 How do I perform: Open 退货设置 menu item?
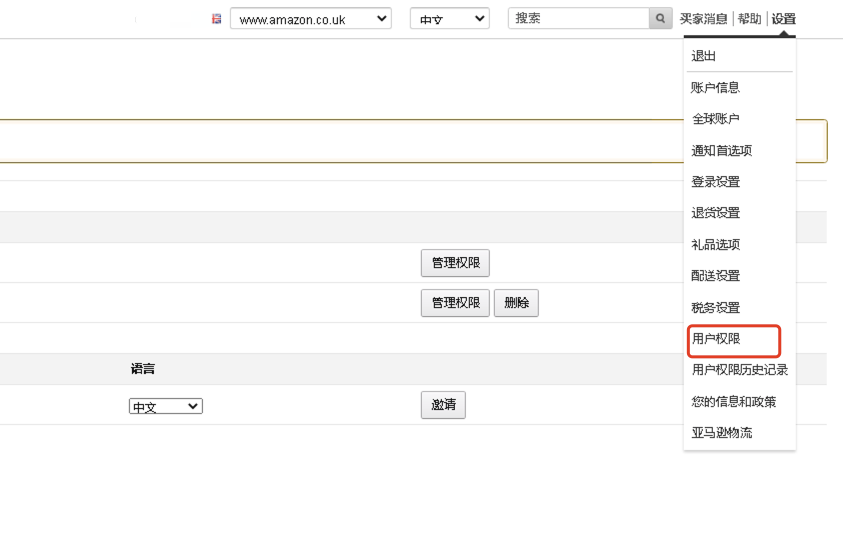[715, 213]
